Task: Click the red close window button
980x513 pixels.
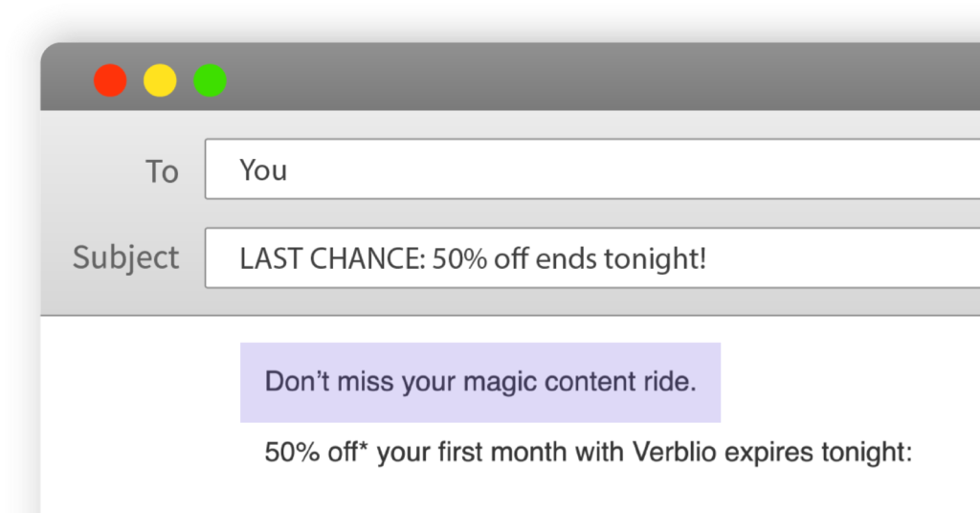Action: coord(110,80)
